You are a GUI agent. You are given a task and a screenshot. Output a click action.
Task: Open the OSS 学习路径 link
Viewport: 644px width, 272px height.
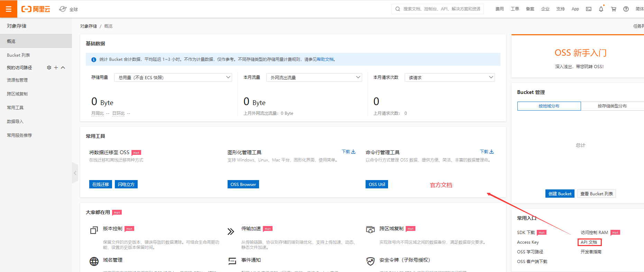coord(530,252)
